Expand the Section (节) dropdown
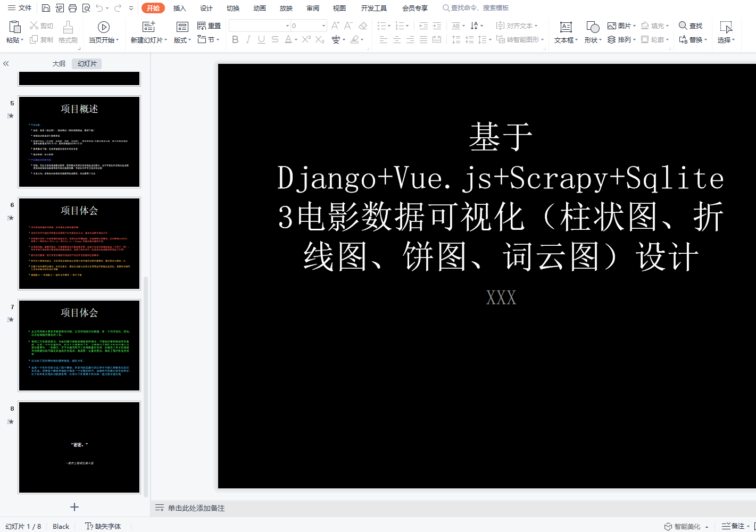Screen dimensions: 756x532 pos(209,39)
